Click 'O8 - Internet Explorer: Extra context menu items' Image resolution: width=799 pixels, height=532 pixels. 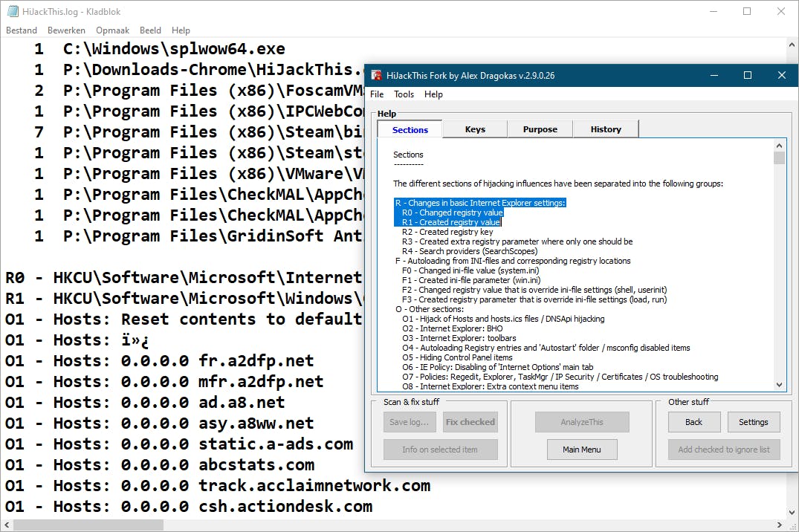point(491,386)
